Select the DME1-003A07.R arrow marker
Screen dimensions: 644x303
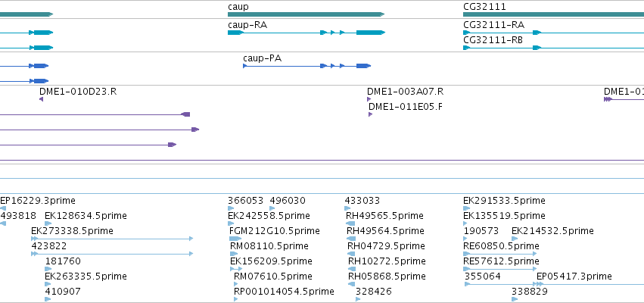(x=369, y=99)
